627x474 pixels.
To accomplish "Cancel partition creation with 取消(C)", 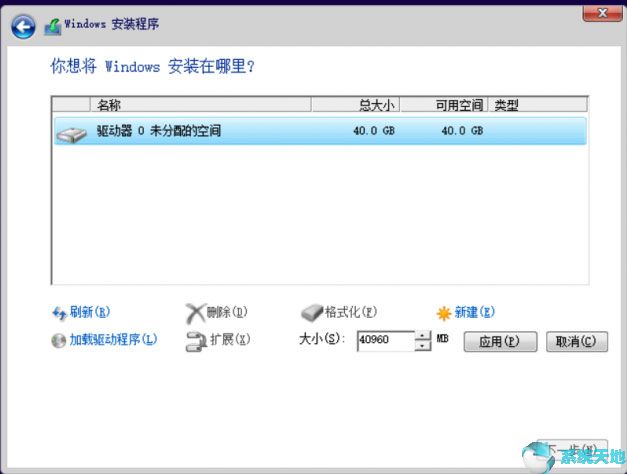I will tap(577, 342).
